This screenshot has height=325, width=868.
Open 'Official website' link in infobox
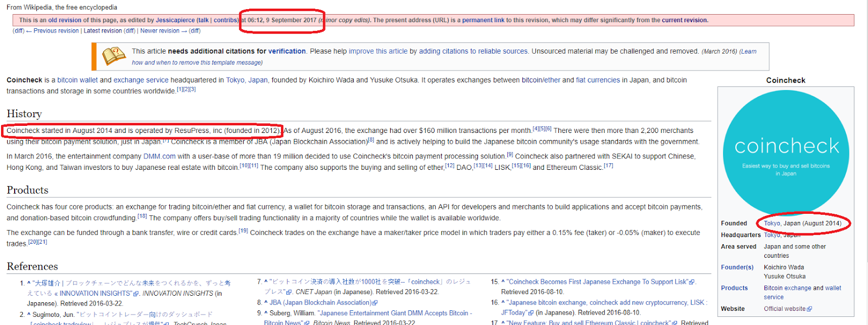point(785,309)
